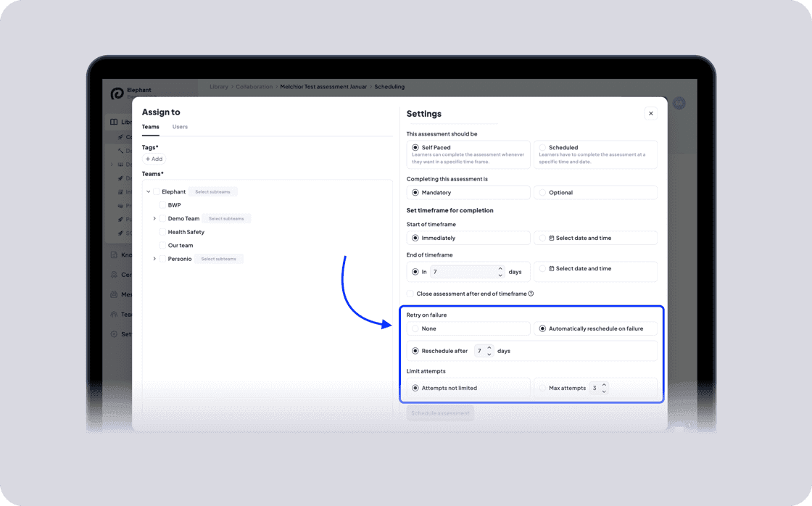Click the user avatar in background header

point(679,104)
